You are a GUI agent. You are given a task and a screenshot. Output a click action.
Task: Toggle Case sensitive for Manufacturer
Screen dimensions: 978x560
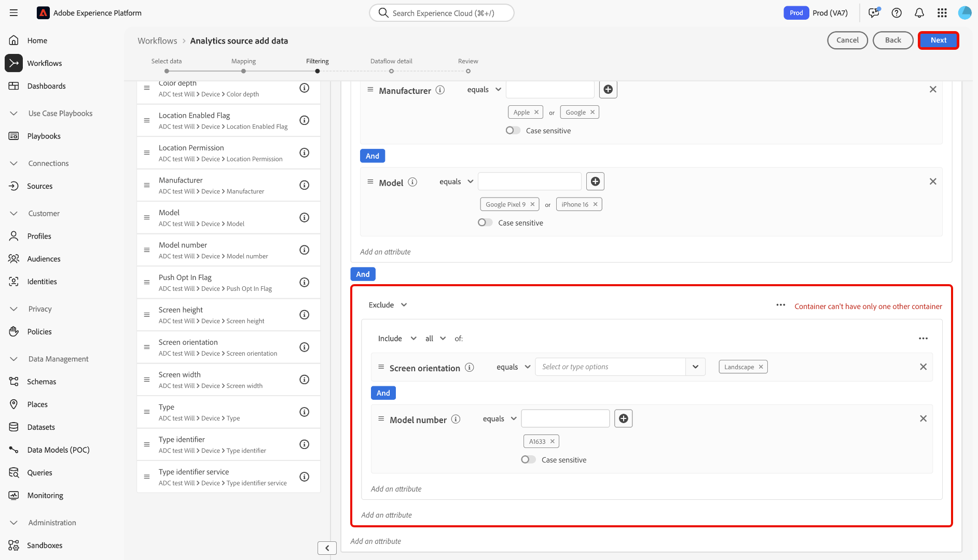coord(513,131)
